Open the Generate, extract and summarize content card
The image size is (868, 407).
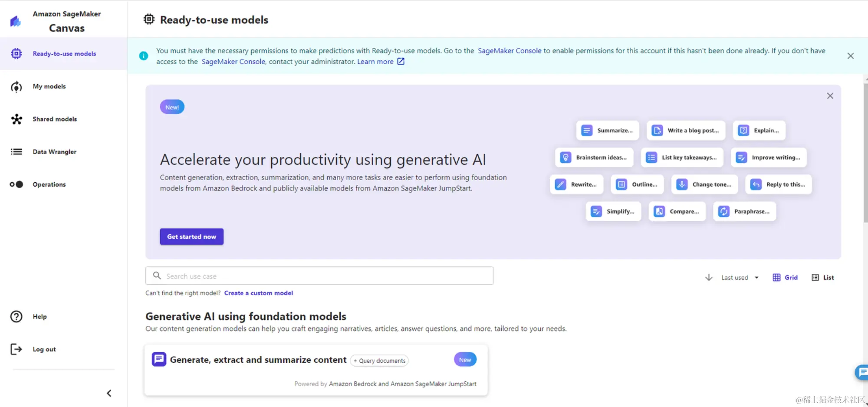316,370
